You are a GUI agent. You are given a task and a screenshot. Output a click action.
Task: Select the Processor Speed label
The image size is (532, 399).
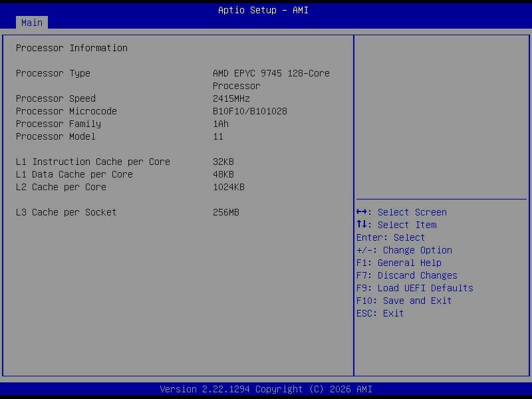click(56, 98)
